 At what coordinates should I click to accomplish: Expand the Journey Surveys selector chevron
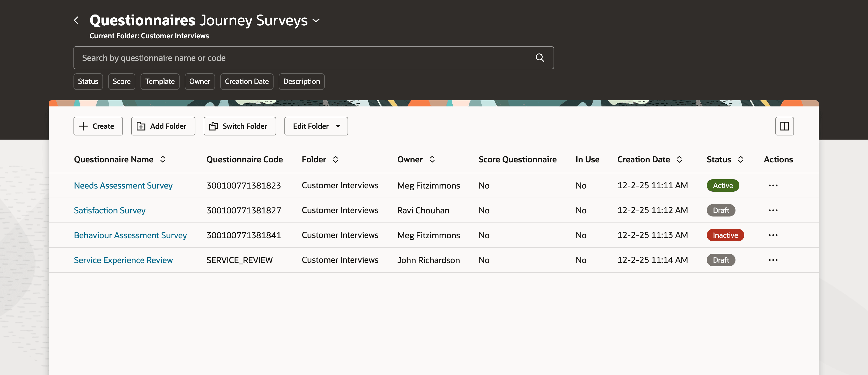point(316,20)
